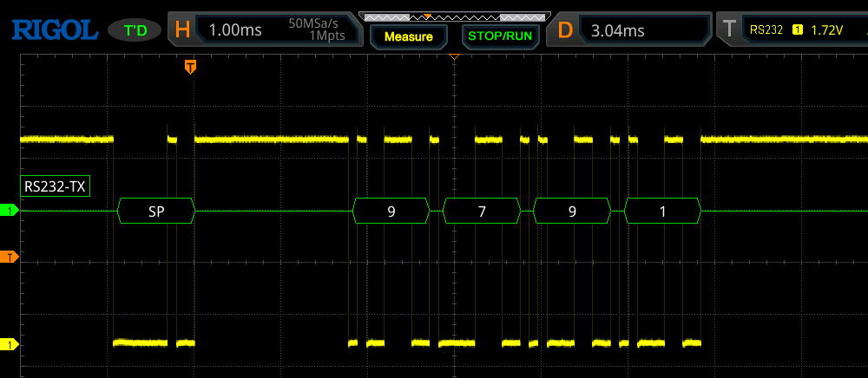Click the yellow channel 1 ground marker on the left edge
This screenshot has height=378, width=868.
(x=10, y=345)
